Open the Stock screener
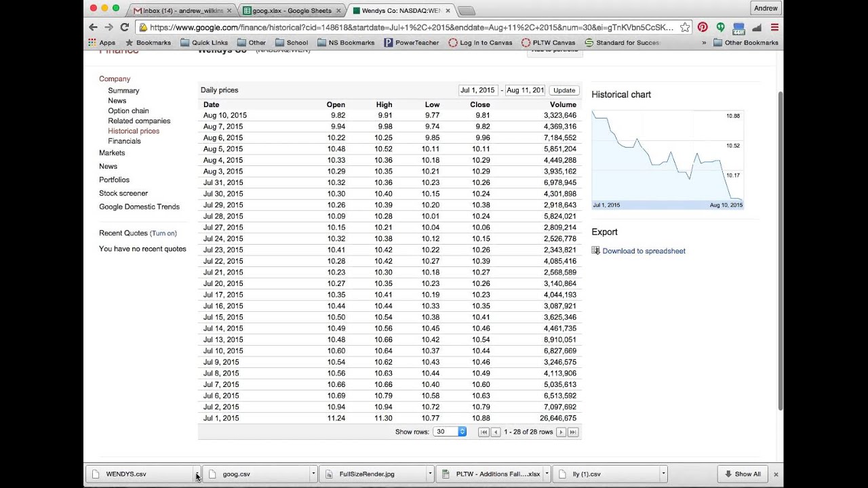868x488 pixels. (x=123, y=193)
